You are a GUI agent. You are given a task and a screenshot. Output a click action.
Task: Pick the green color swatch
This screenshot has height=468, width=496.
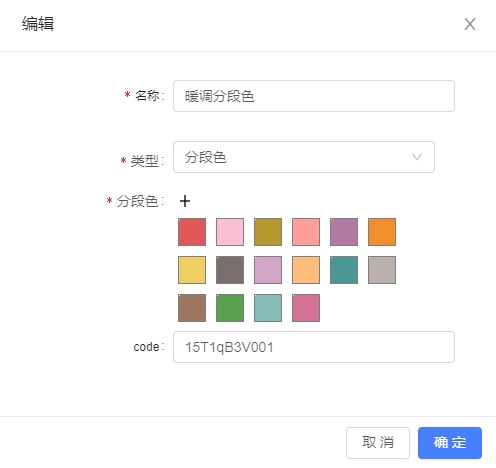[x=230, y=308]
